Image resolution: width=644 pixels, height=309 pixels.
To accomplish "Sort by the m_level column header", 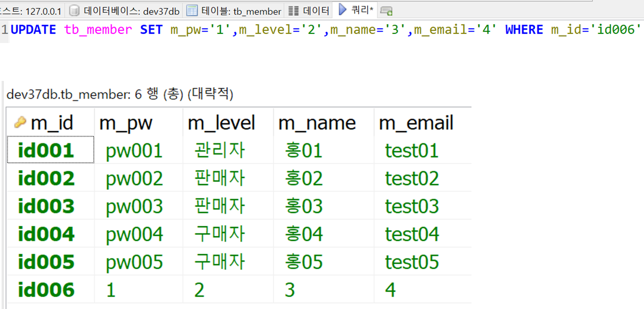I will click(x=228, y=123).
